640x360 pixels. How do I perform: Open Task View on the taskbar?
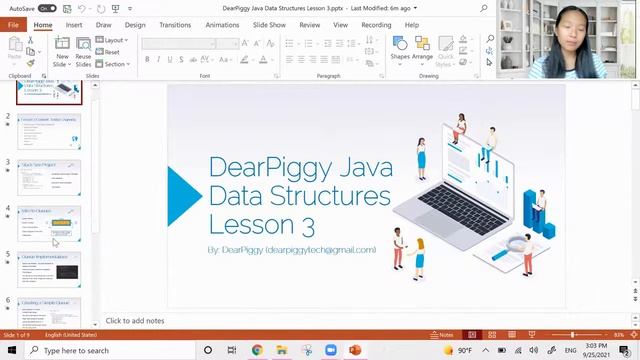(x=232, y=350)
